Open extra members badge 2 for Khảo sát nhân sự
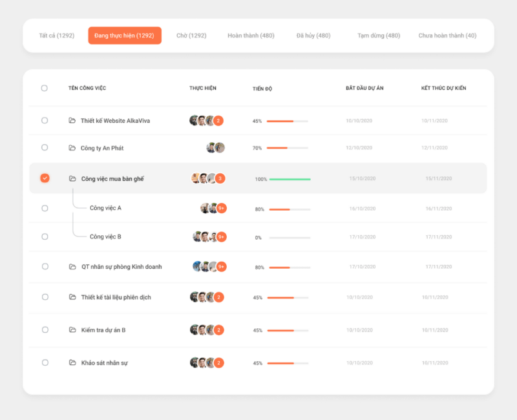The width and height of the screenshot is (517, 420). pos(218,362)
